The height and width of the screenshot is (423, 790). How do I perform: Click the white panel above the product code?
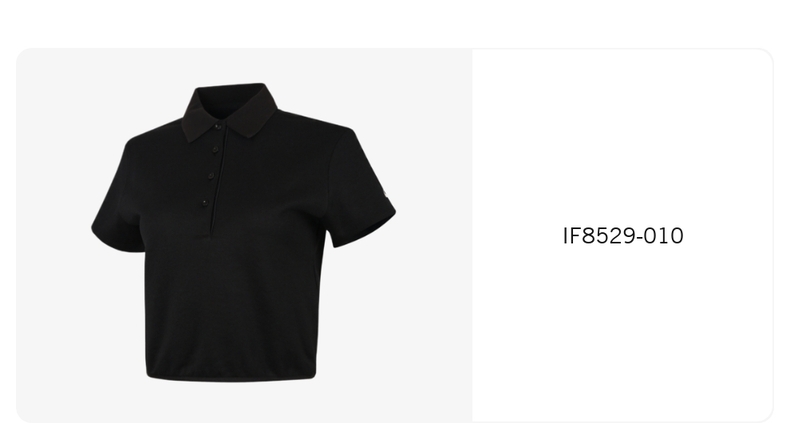[623, 136]
